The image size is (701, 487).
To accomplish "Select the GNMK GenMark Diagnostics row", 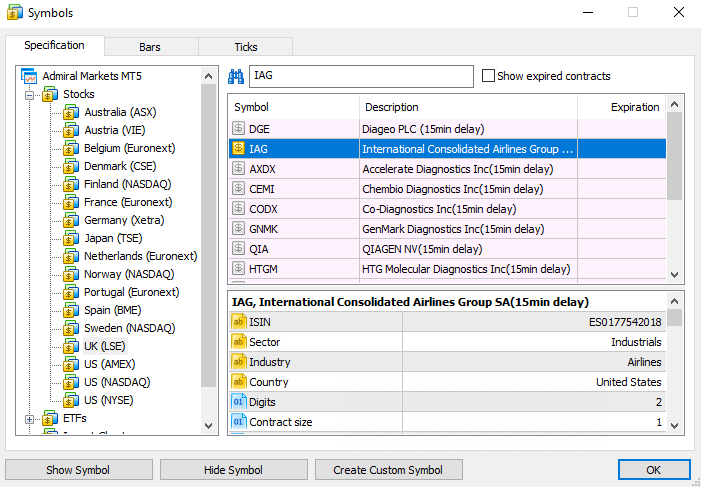I will [x=448, y=229].
